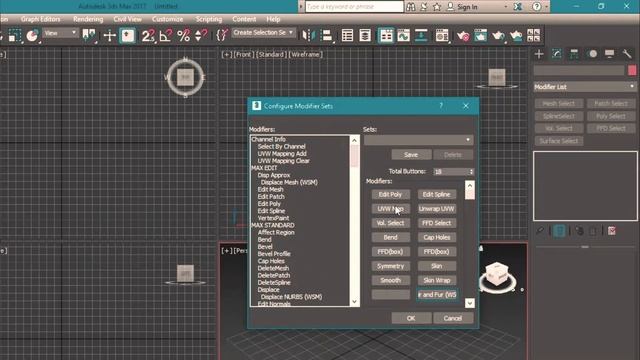This screenshot has height=360, width=640.
Task: Click the Unwrap UVW modifier button
Action: coord(437,209)
